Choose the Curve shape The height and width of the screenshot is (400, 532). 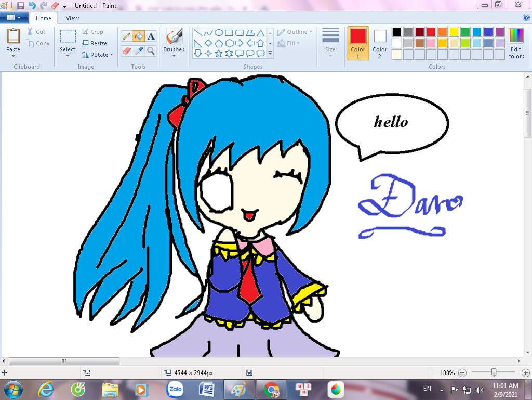208,33
